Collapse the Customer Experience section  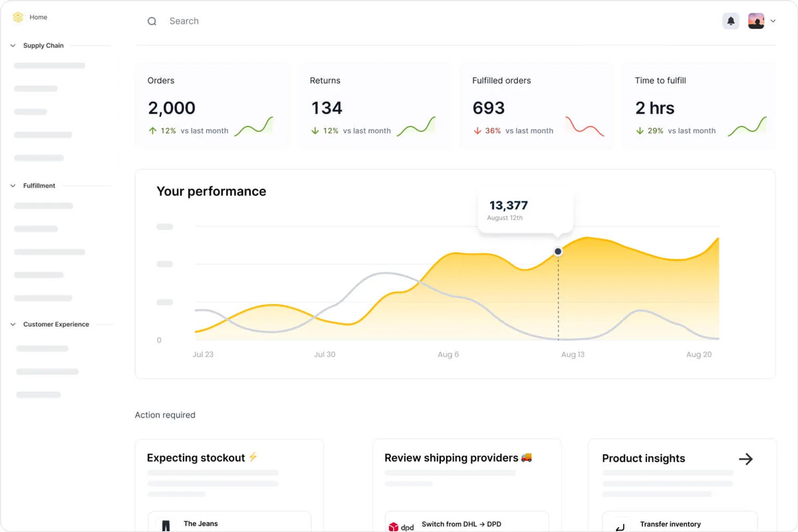pos(13,325)
